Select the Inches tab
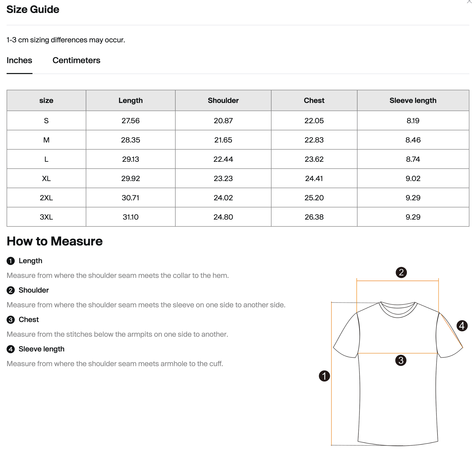Screen dimensions: 476x463 [x=19, y=60]
